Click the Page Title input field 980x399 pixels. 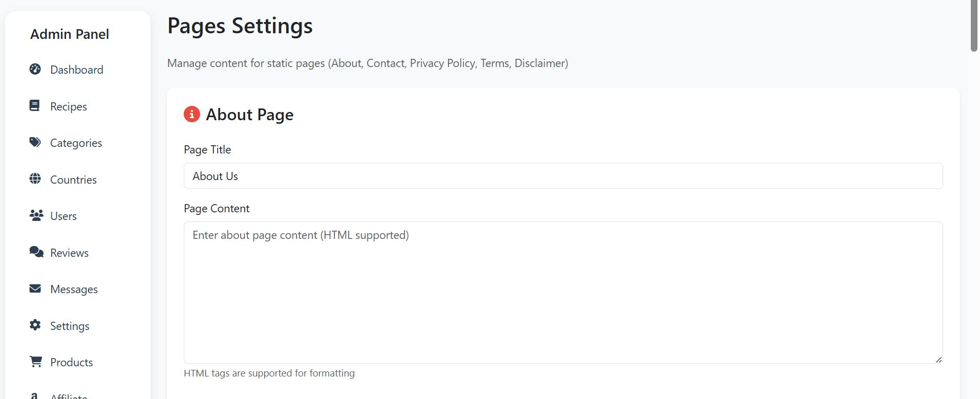click(563, 176)
